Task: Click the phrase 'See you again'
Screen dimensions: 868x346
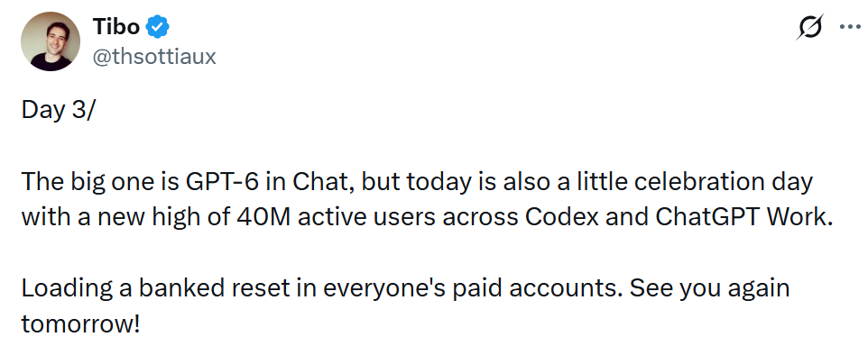Action: point(710,289)
